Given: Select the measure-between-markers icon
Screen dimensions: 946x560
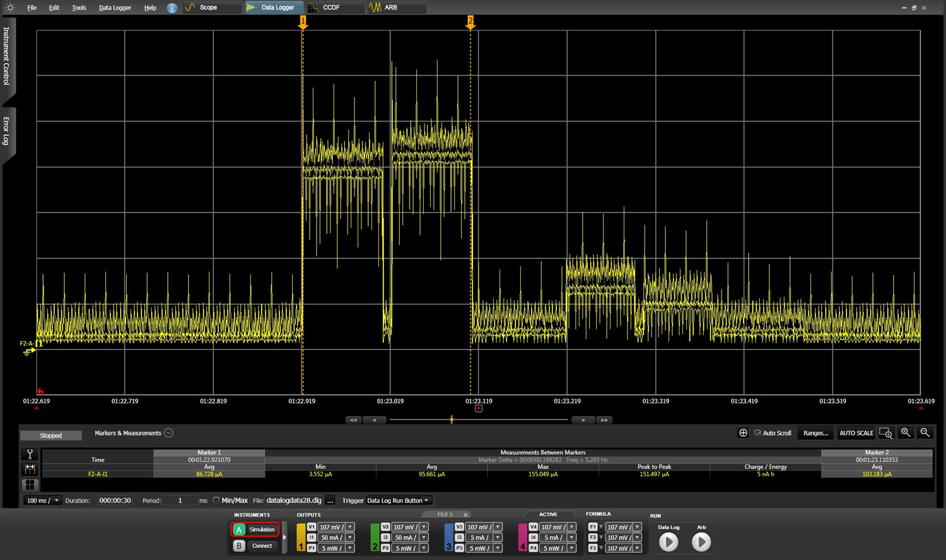Looking at the screenshot, I should [30, 469].
